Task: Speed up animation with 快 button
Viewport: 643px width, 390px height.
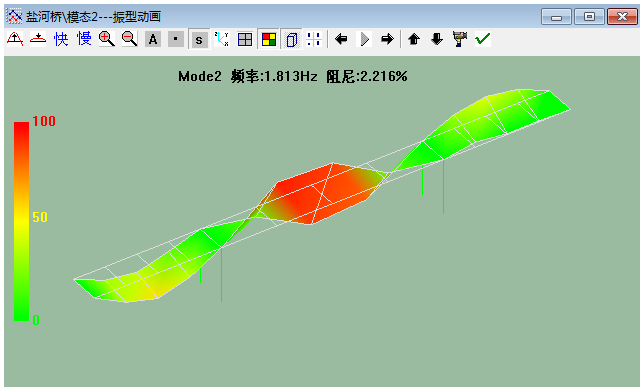Action: coord(61,39)
